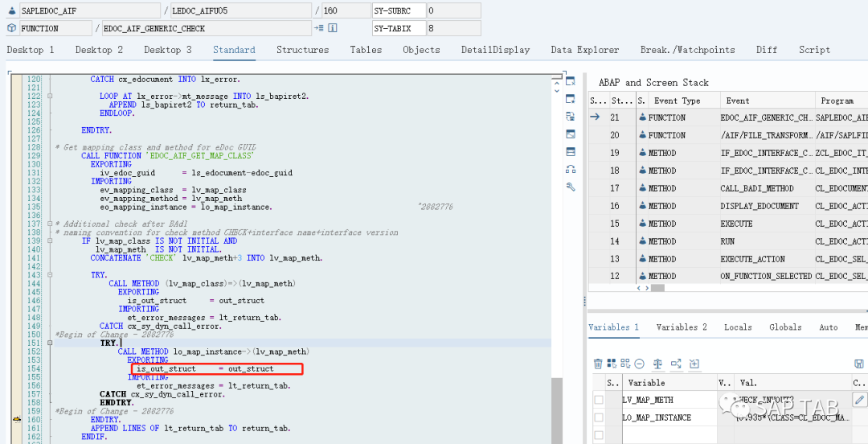Select the ON_FUNCTION_SELECTED stack entry

pos(766,277)
